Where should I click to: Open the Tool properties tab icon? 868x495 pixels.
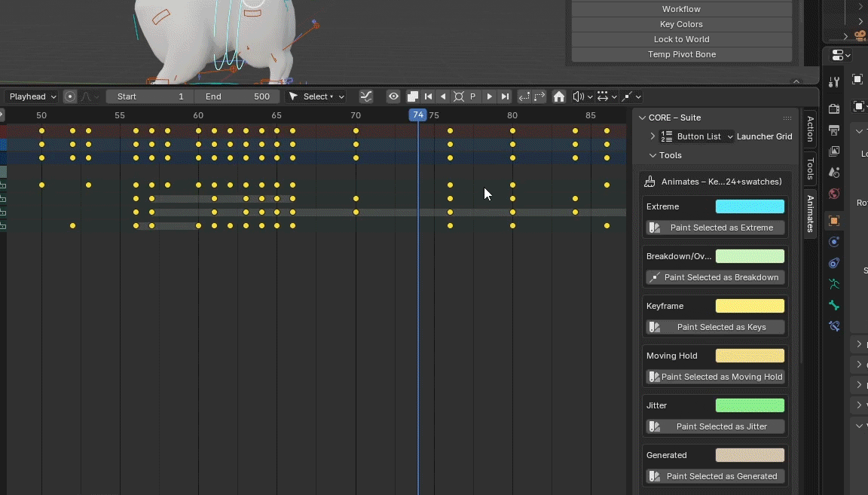point(834,82)
